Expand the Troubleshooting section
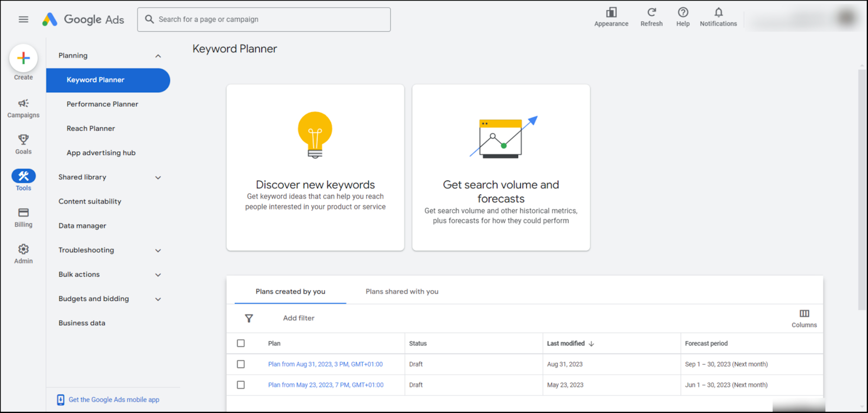Image resolution: width=868 pixels, height=413 pixels. tap(158, 250)
